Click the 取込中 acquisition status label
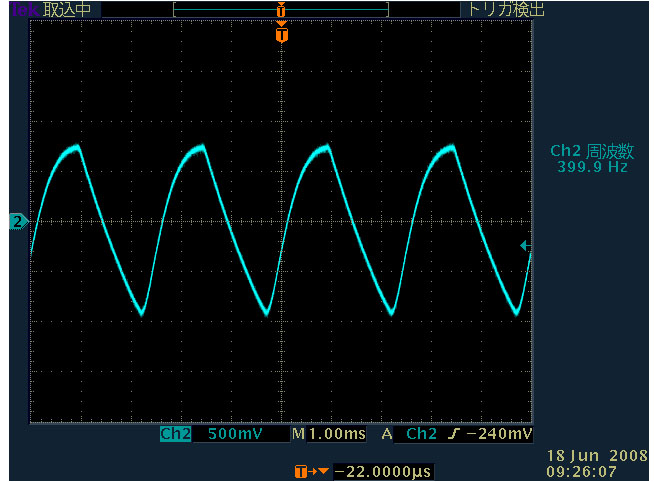654x482 pixels. coord(66,9)
